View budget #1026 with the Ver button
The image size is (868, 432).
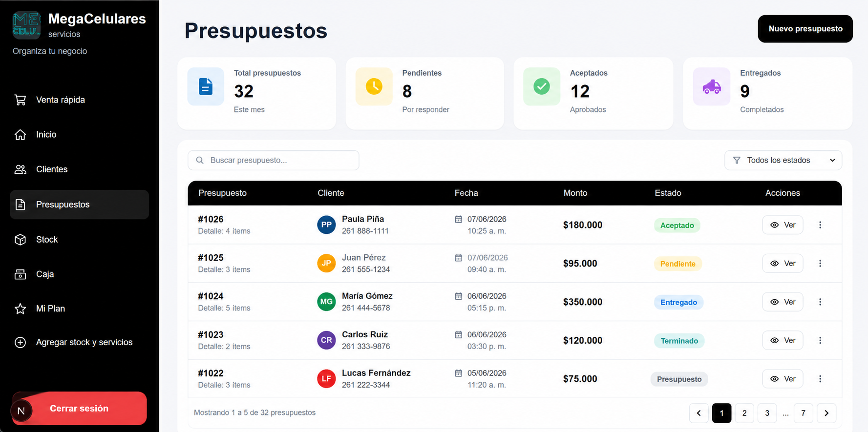click(783, 225)
